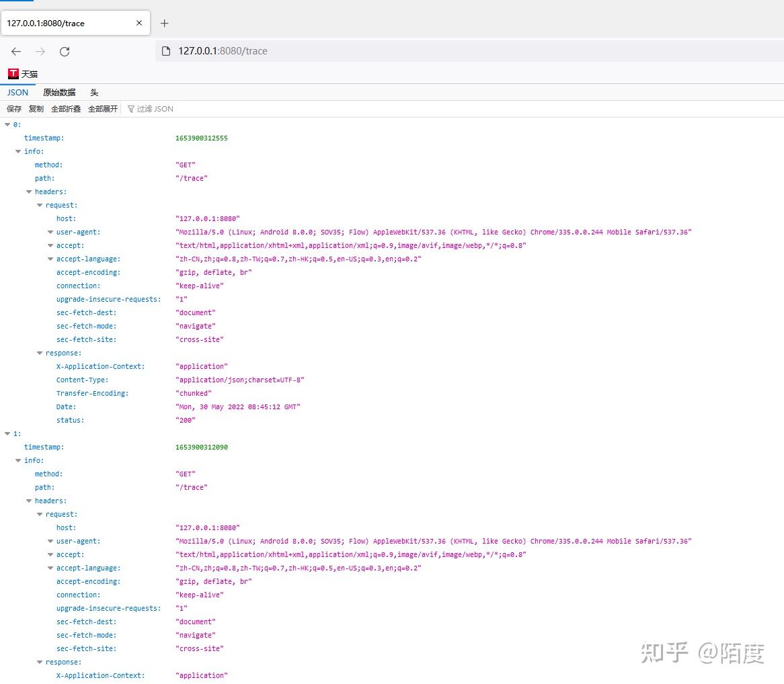
Task: Collapse the request headers section
Action: 40,205
